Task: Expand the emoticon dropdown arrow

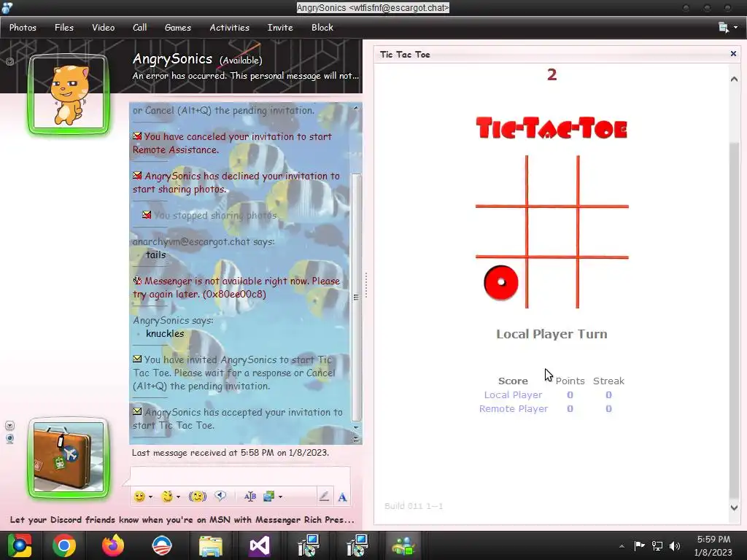Action: 150,497
